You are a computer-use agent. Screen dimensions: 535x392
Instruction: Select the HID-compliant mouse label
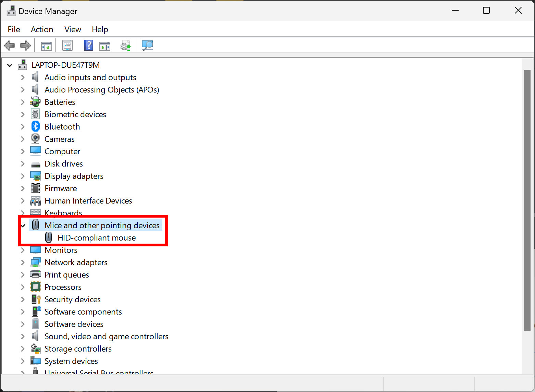pos(97,238)
